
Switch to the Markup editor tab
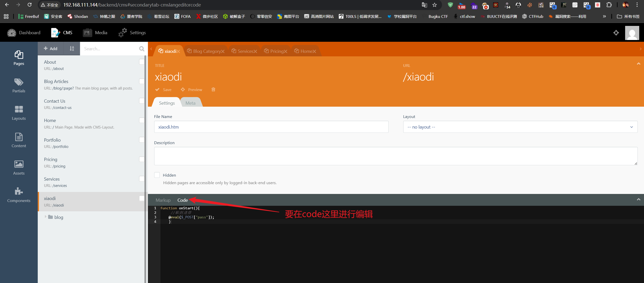click(163, 200)
